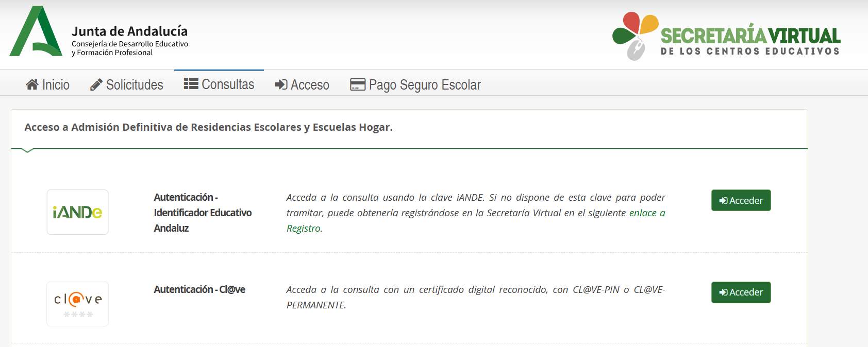Open Pago Seguro Escolar menu item
The height and width of the screenshot is (347, 868).
click(415, 84)
